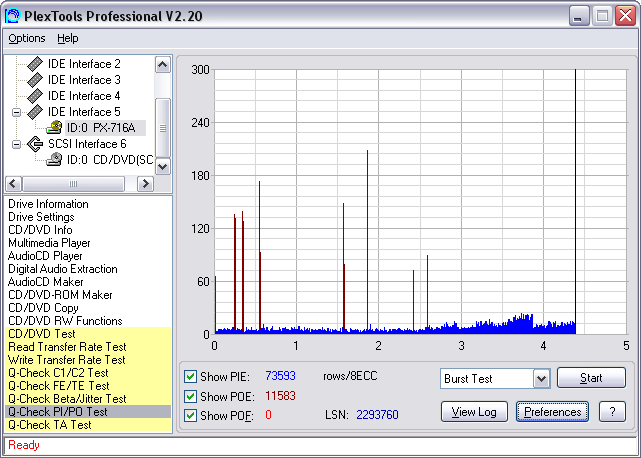Open the Preferences dialog
The image size is (641, 458).
click(552, 411)
